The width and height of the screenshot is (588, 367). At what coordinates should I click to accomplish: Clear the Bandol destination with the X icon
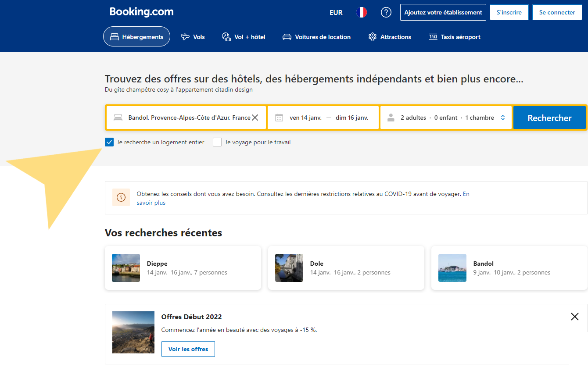tap(255, 118)
